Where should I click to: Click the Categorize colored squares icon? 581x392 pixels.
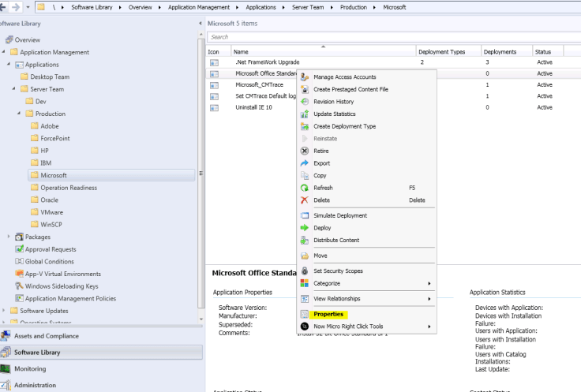click(x=305, y=283)
